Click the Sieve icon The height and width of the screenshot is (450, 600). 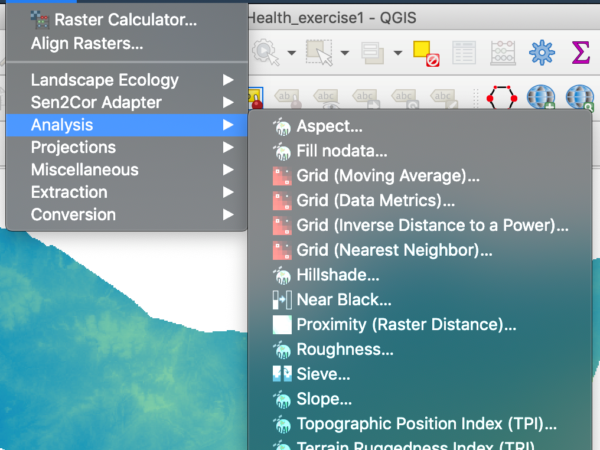(282, 374)
